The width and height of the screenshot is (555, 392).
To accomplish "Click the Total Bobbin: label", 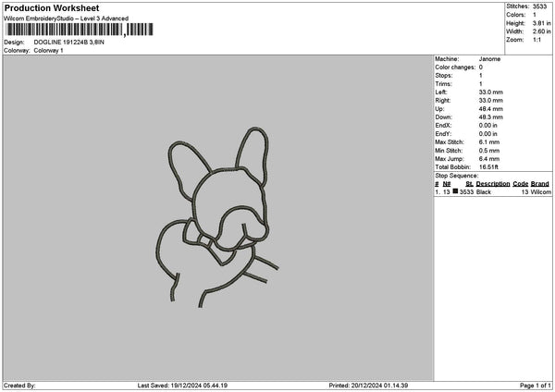I will pyautogui.click(x=452, y=167).
